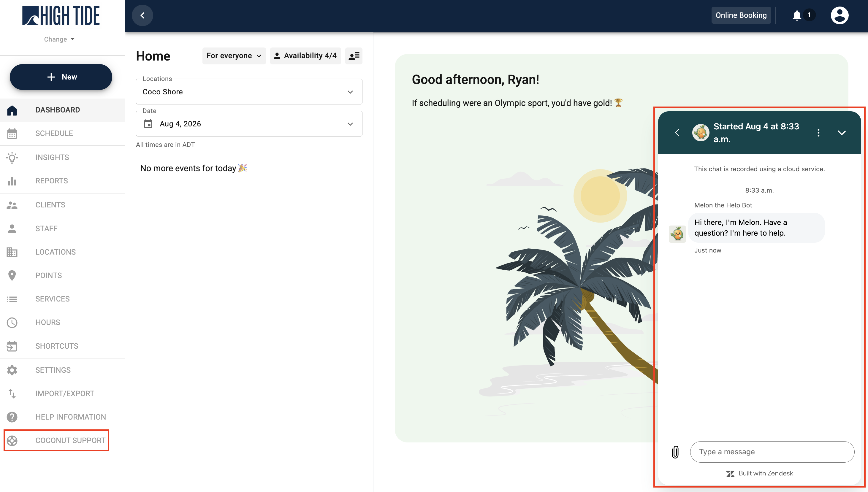Open the Reports page
The image size is (868, 492).
63,181
